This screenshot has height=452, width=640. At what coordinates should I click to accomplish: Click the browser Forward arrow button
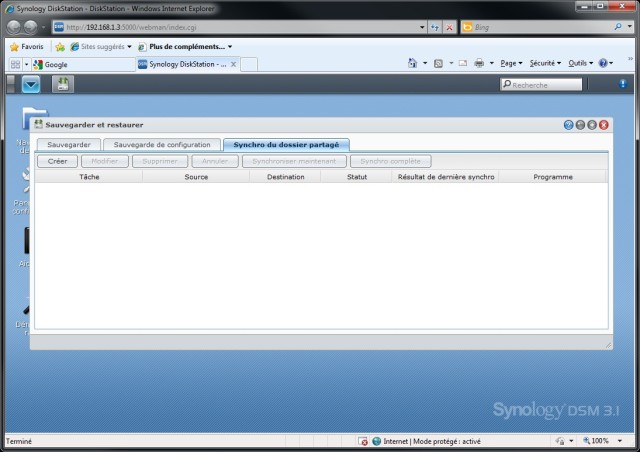pos(31,27)
